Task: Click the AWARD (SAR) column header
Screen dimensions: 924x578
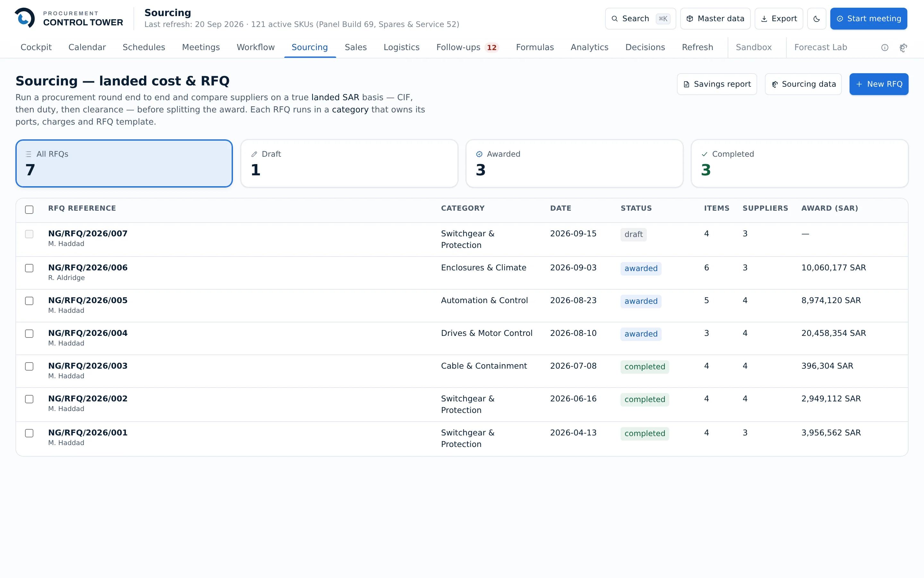Action: click(x=829, y=208)
